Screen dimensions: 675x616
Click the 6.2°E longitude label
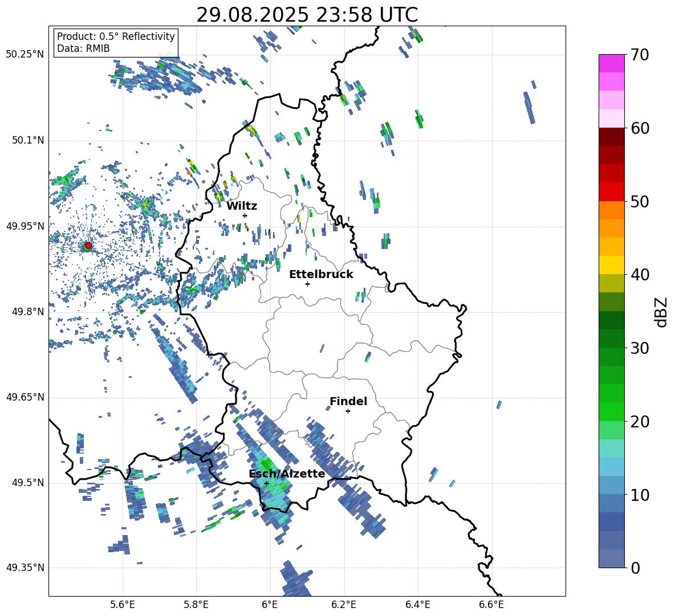pyautogui.click(x=344, y=605)
